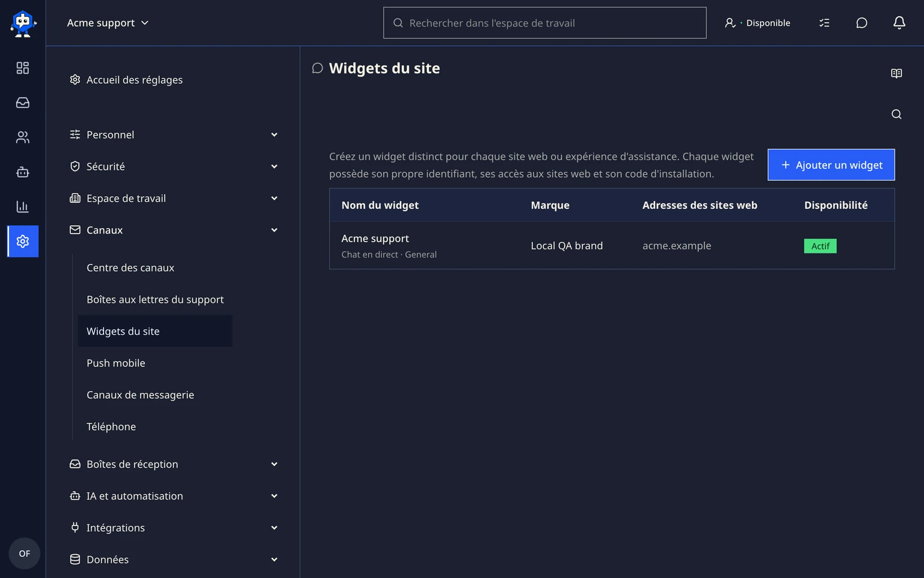Click the robot mascot logo

(x=23, y=23)
